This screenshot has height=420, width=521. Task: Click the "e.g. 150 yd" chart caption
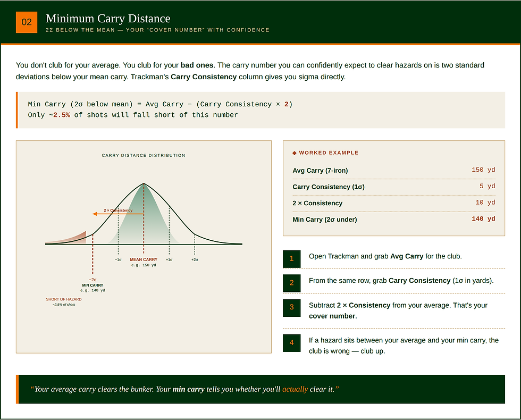(x=144, y=265)
